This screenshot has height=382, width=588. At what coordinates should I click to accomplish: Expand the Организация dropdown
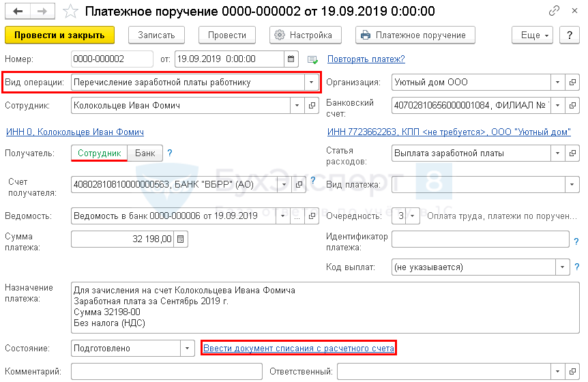click(557, 82)
